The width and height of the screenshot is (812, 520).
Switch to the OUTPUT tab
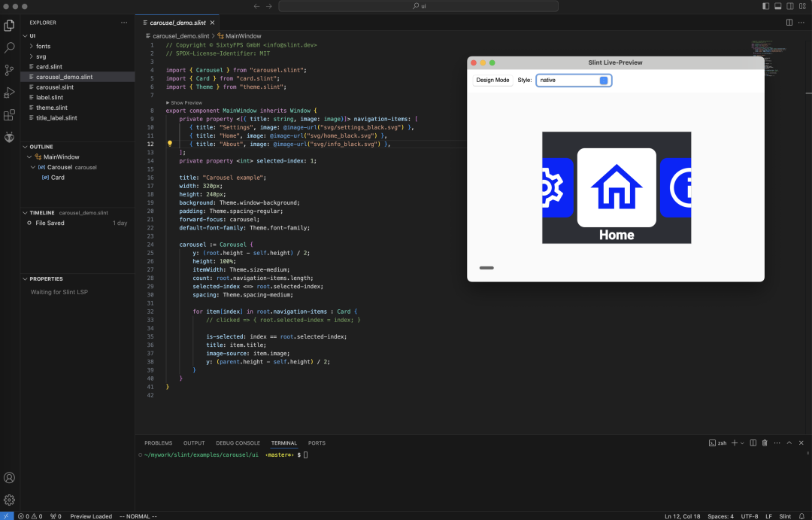[x=194, y=442]
